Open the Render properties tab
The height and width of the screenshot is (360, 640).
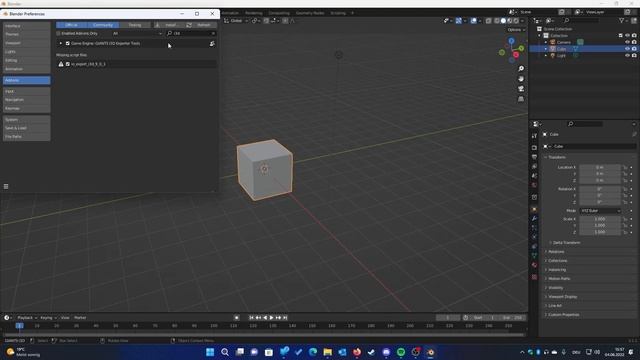pos(534,147)
